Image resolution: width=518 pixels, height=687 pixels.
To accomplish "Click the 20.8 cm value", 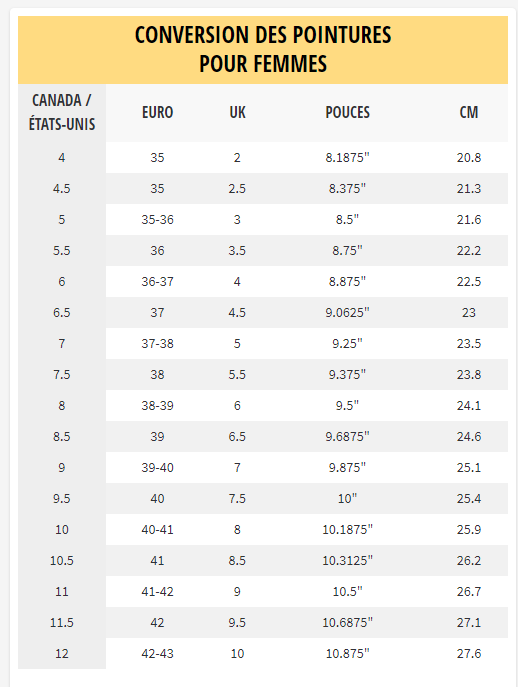I will 468,158.
